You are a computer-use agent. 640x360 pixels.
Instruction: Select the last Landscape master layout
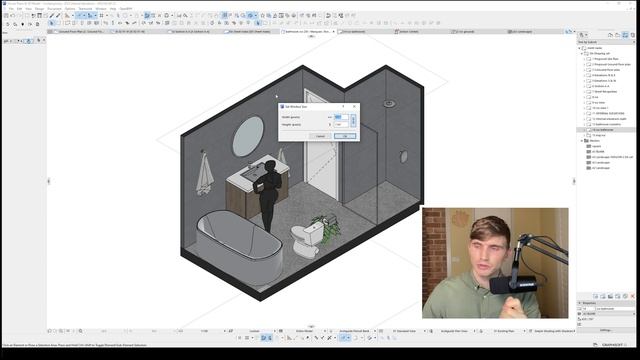point(600,168)
